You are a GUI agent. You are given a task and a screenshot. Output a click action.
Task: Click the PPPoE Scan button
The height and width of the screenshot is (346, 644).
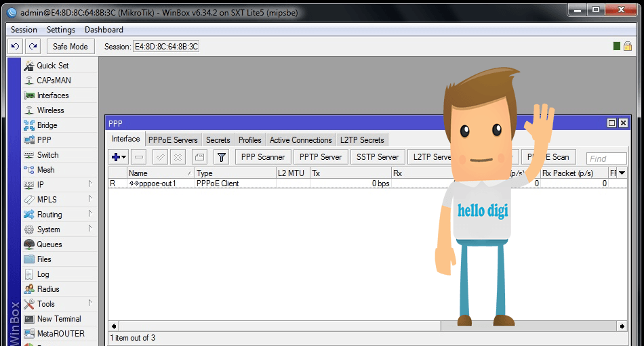pyautogui.click(x=548, y=157)
